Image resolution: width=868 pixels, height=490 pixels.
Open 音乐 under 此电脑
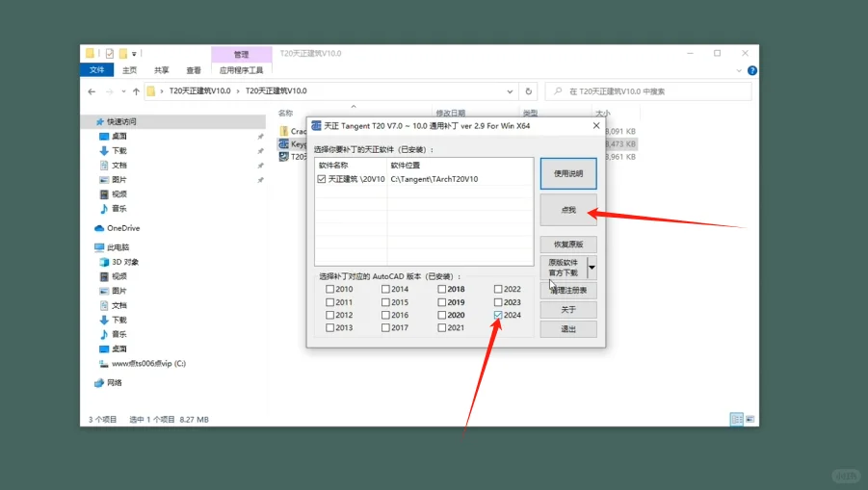point(113,334)
